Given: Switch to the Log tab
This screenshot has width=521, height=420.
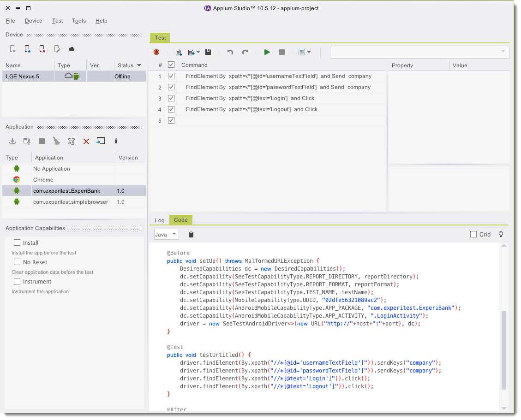Looking at the screenshot, I should (160, 220).
